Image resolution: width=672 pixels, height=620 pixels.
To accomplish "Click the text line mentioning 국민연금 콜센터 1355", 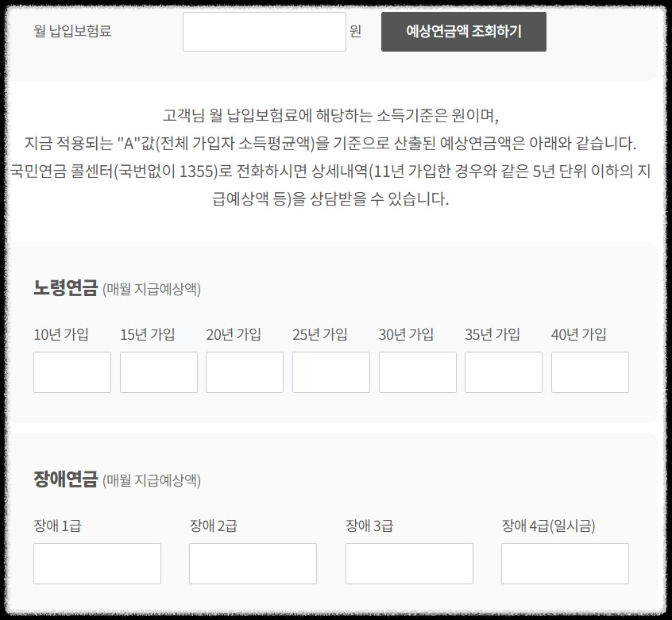I will (x=330, y=171).
